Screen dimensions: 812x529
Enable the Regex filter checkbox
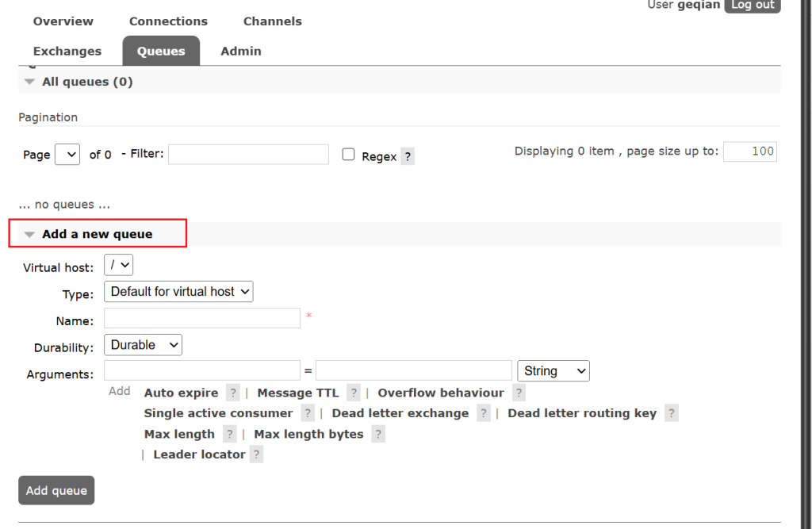tap(348, 155)
